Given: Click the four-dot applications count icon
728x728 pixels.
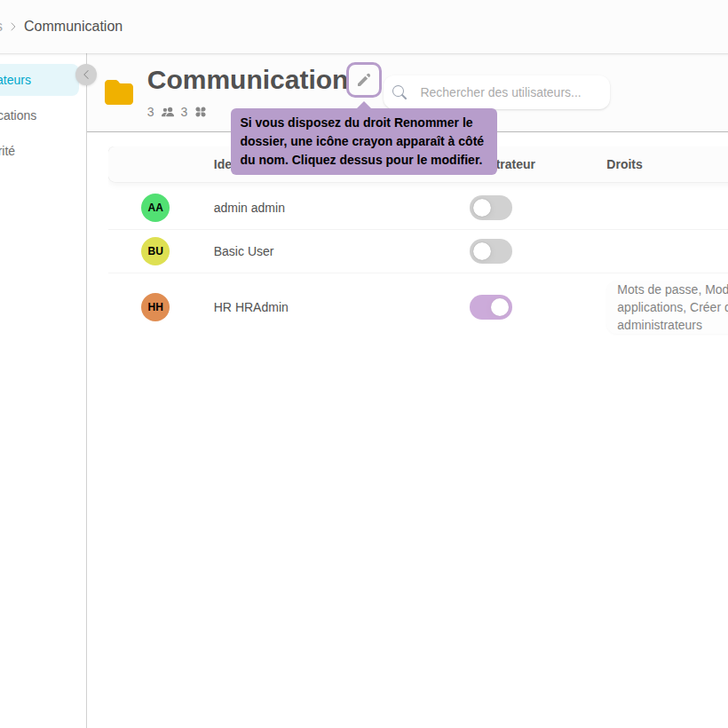Looking at the screenshot, I should pyautogui.click(x=201, y=112).
